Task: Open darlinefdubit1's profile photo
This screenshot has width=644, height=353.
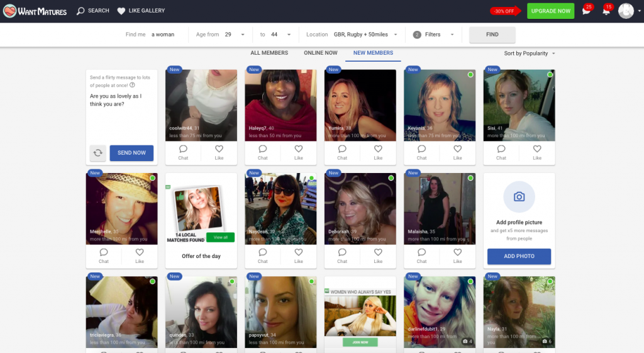Action: (440, 312)
